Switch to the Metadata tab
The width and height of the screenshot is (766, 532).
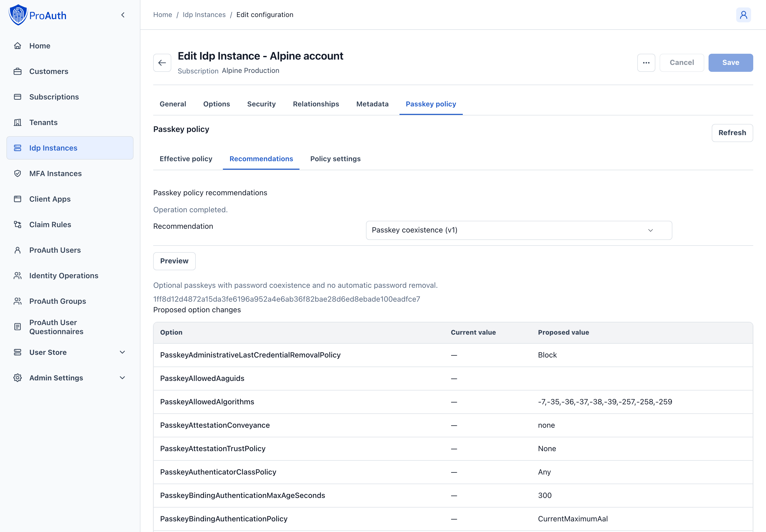pos(372,104)
